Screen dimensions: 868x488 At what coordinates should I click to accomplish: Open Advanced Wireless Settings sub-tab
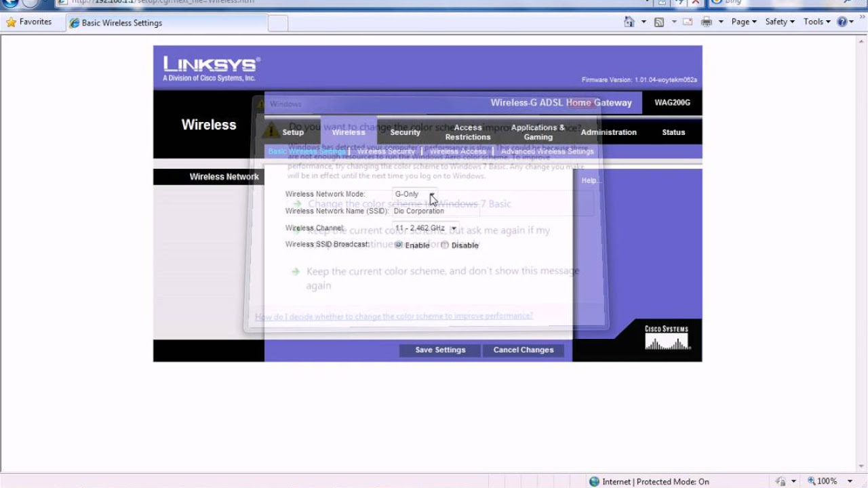[x=547, y=151]
